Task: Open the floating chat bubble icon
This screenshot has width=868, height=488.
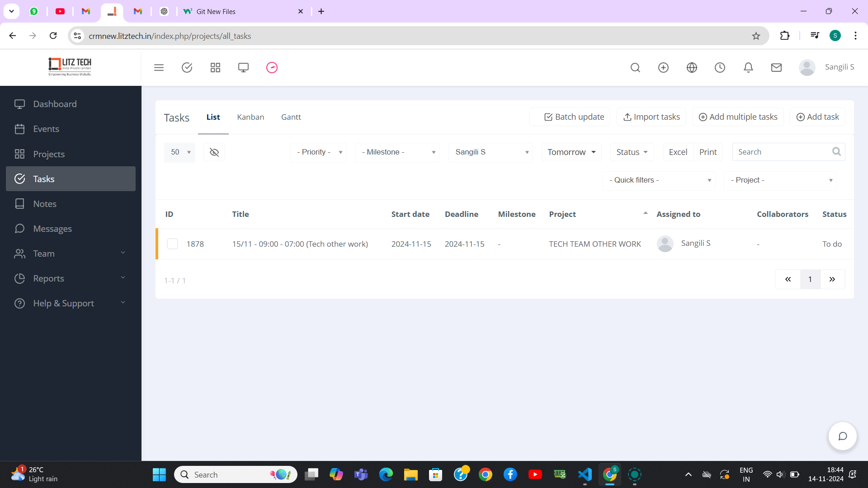Action: coord(843,436)
